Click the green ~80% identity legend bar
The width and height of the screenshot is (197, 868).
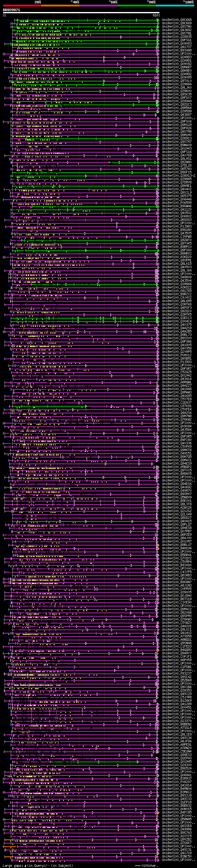pos(137,6)
